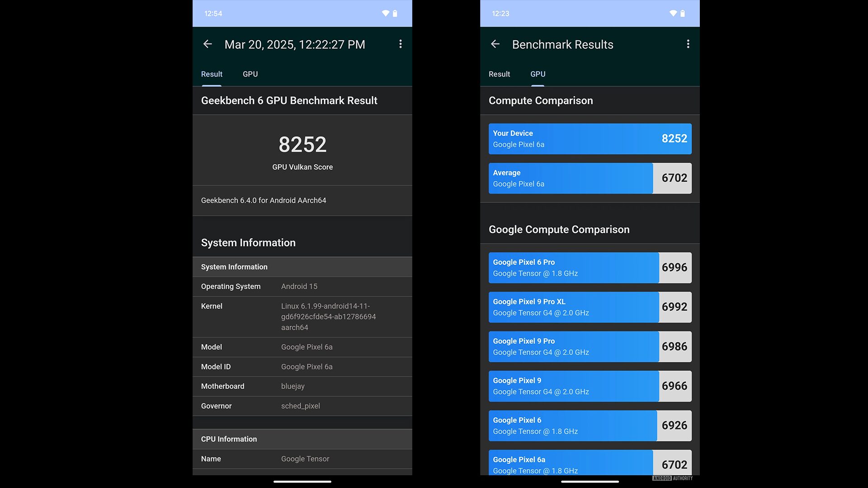
Task: Select Result tab on left screen
Action: (212, 74)
